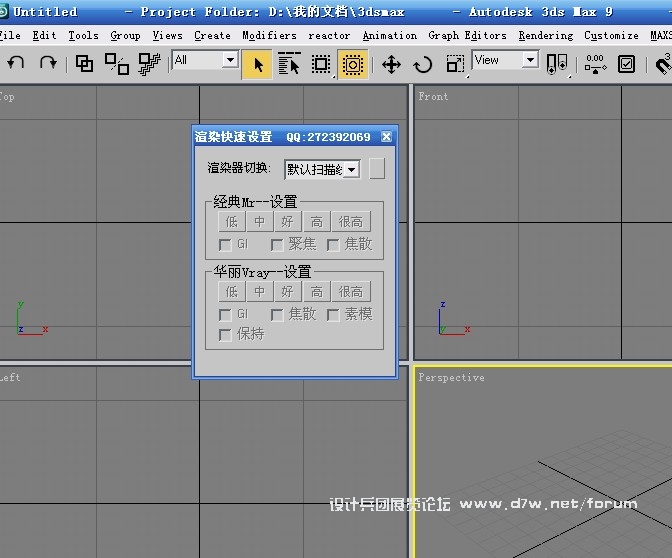Pick the Rectangular Selection Region tool

click(x=321, y=65)
